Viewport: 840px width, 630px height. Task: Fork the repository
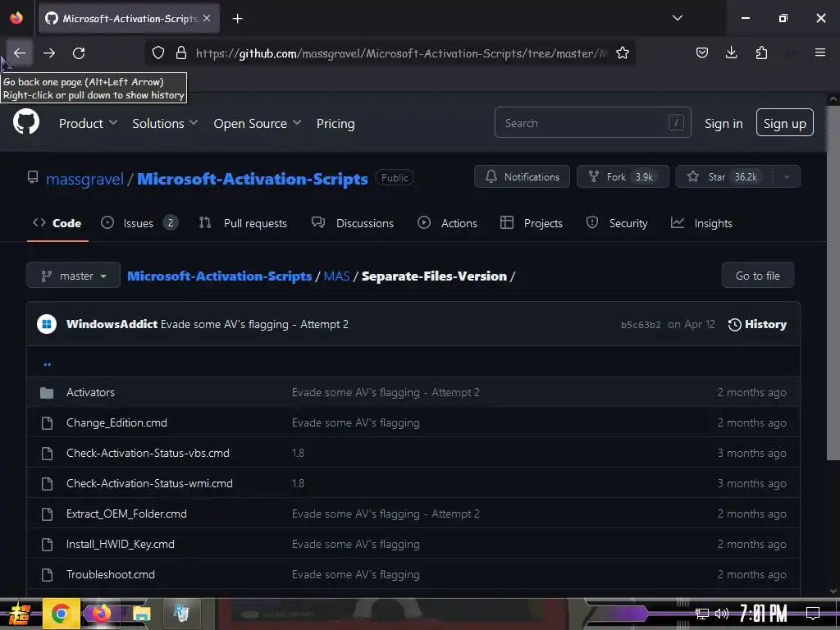(x=623, y=177)
